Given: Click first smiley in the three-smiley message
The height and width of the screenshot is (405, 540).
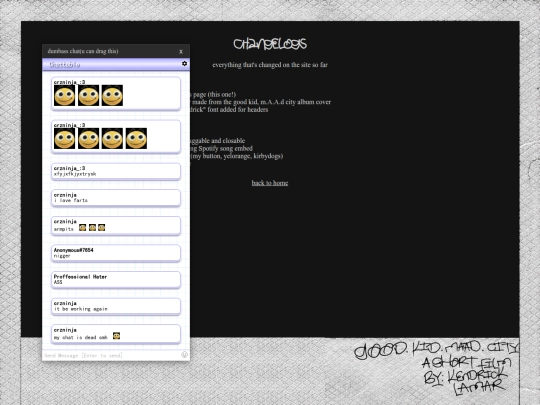Looking at the screenshot, I should (x=64, y=95).
